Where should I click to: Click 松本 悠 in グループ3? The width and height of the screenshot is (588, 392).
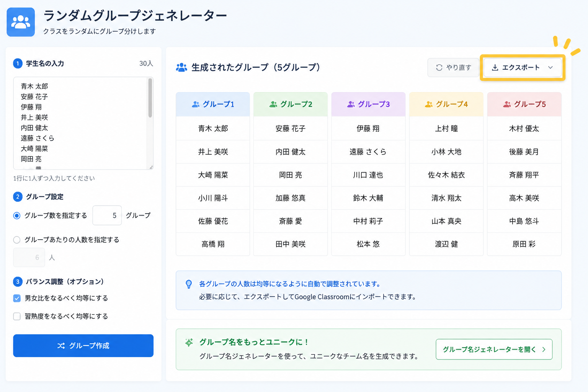point(368,244)
